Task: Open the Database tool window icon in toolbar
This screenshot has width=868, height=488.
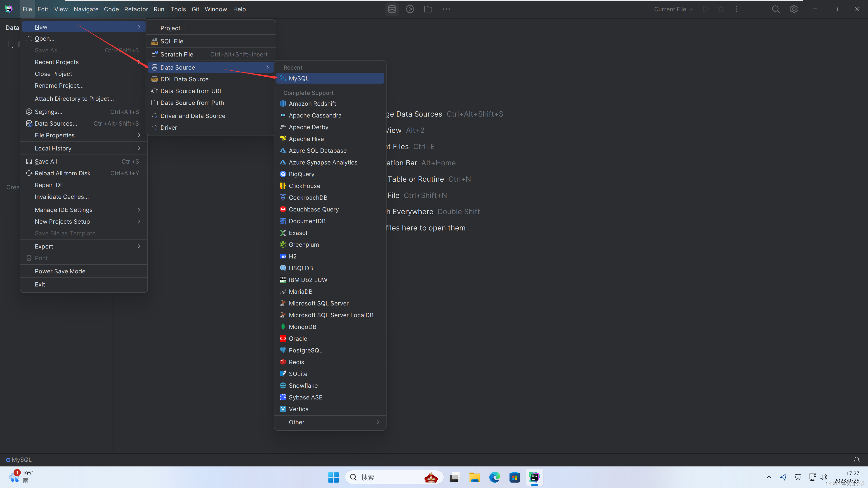Action: [x=392, y=9]
